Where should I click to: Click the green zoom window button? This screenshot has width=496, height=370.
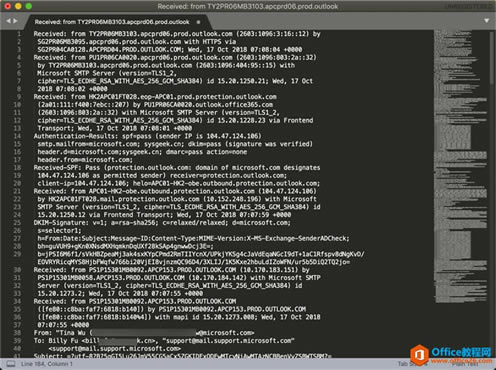[29, 6]
